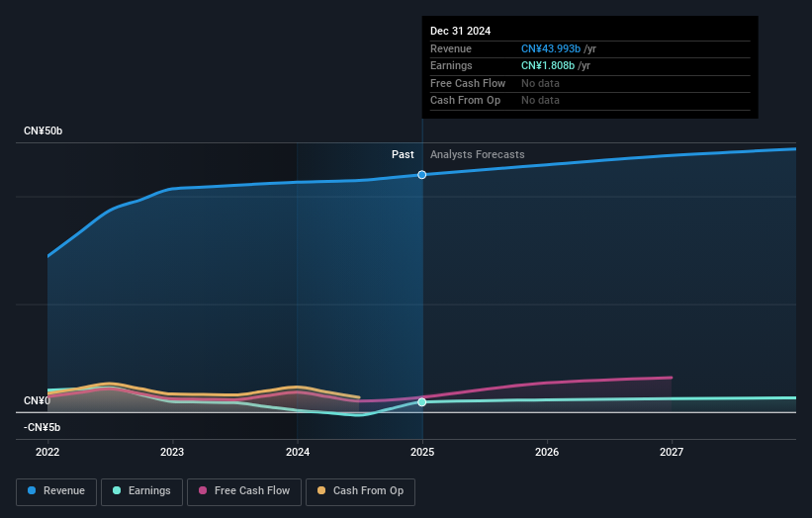Click the CN¥50b y-axis label

click(43, 130)
